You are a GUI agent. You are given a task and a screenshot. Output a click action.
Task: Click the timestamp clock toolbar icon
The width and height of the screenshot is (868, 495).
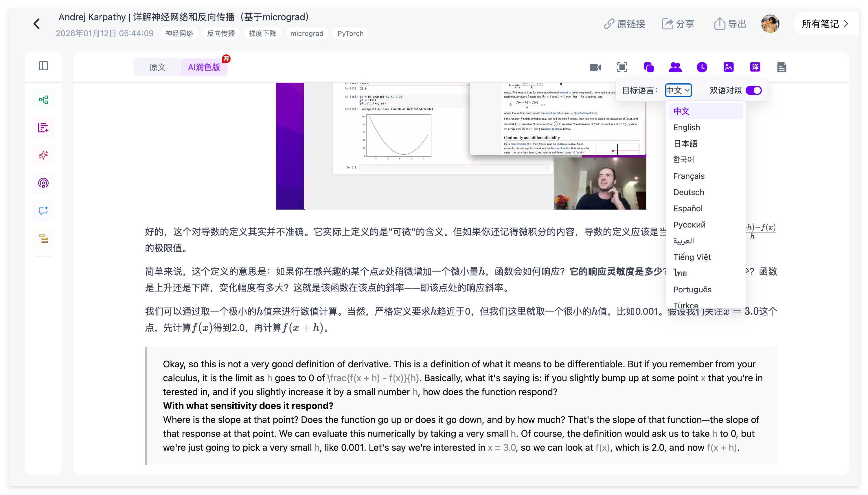(702, 67)
